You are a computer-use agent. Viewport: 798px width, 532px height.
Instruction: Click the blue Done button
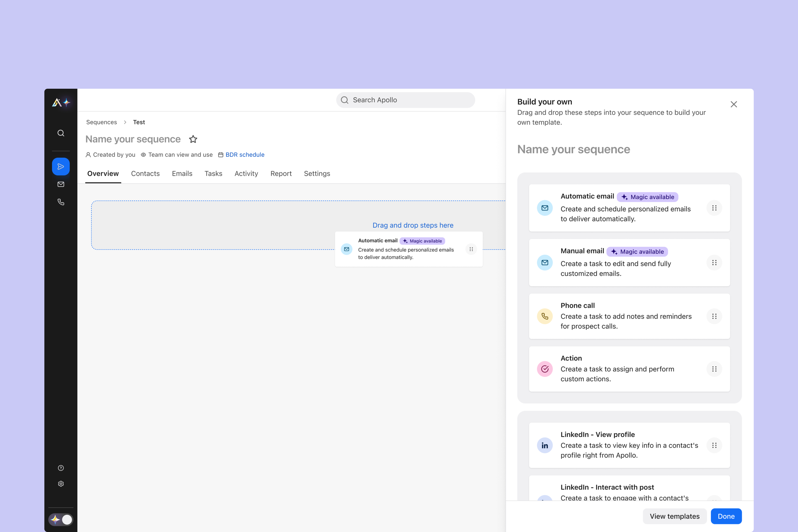726,516
